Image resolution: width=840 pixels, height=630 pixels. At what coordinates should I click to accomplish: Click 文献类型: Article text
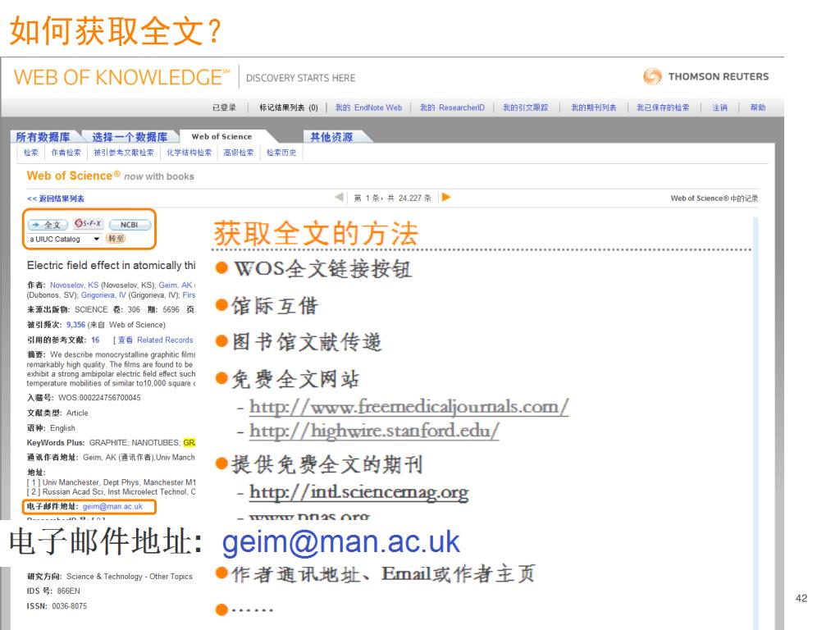57,413
